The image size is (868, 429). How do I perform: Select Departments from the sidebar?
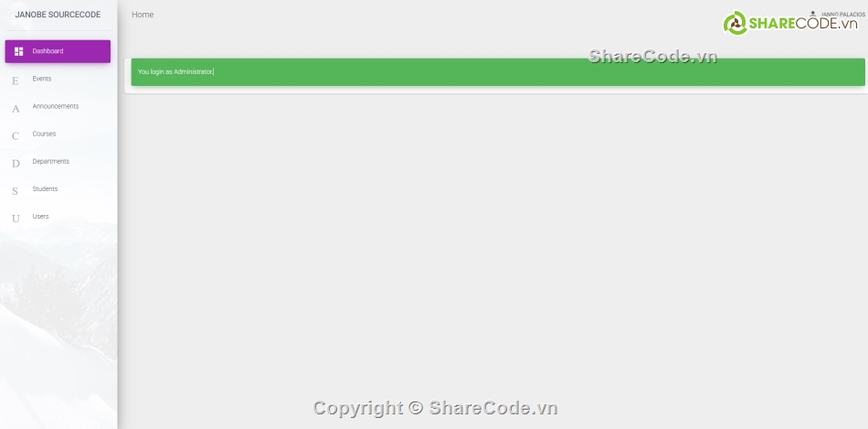50,161
